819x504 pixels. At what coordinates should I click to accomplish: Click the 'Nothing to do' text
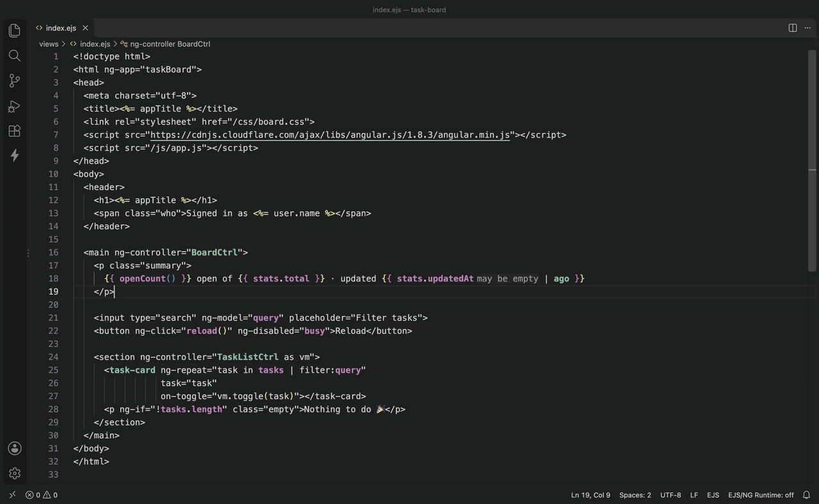pos(338,409)
